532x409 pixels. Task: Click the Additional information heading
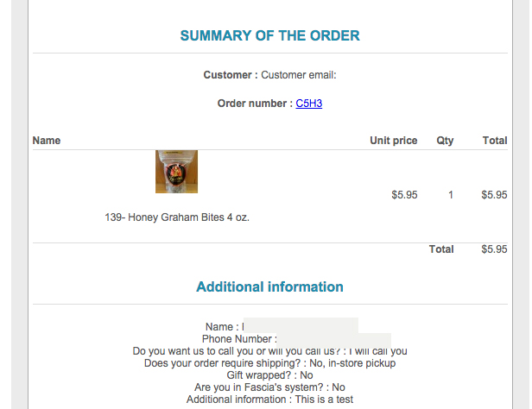pos(269,287)
